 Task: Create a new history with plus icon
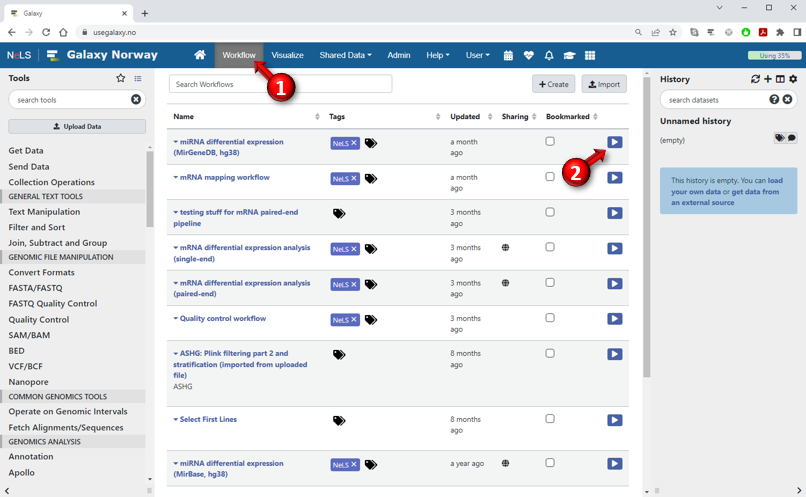(x=768, y=79)
